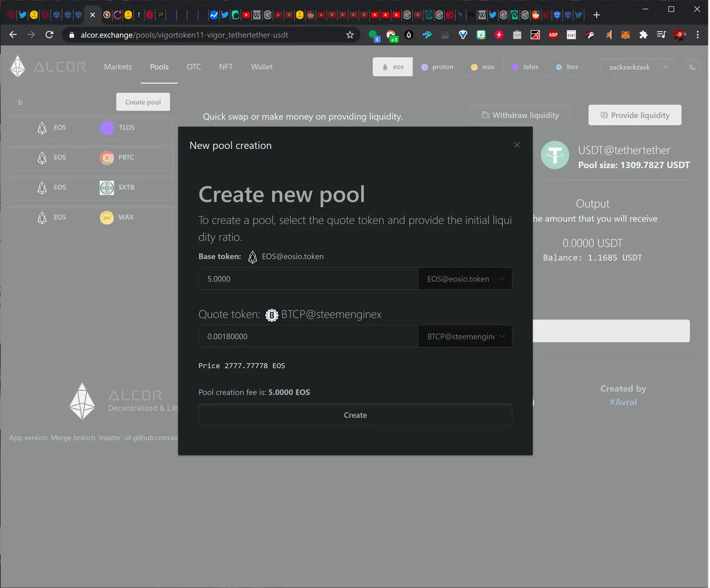Focus the pool search box
Viewport: 710px width, 588px height.
pyautogui.click(x=54, y=102)
